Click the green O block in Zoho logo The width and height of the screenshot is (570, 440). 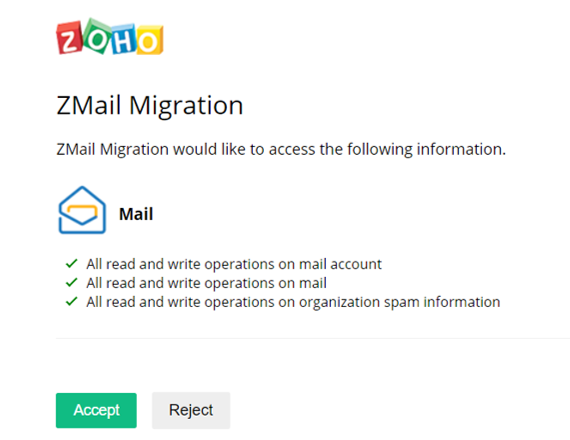click(x=97, y=36)
